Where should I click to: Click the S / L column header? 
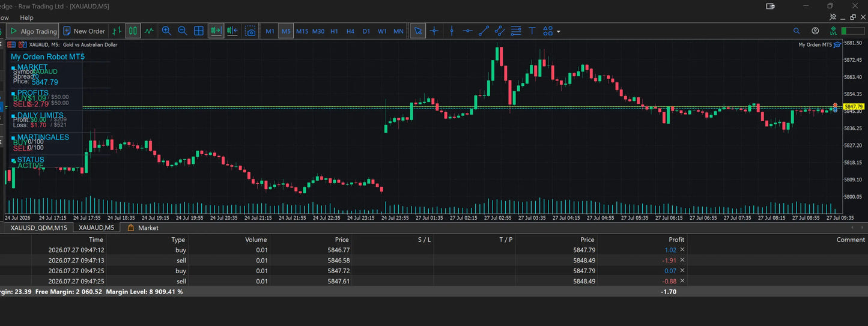[x=393, y=240]
